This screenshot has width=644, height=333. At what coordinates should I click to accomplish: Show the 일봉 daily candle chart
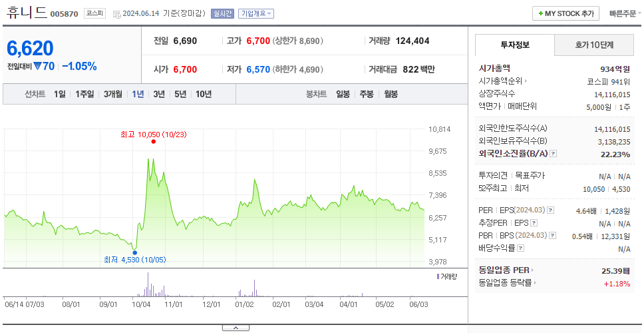tap(343, 94)
